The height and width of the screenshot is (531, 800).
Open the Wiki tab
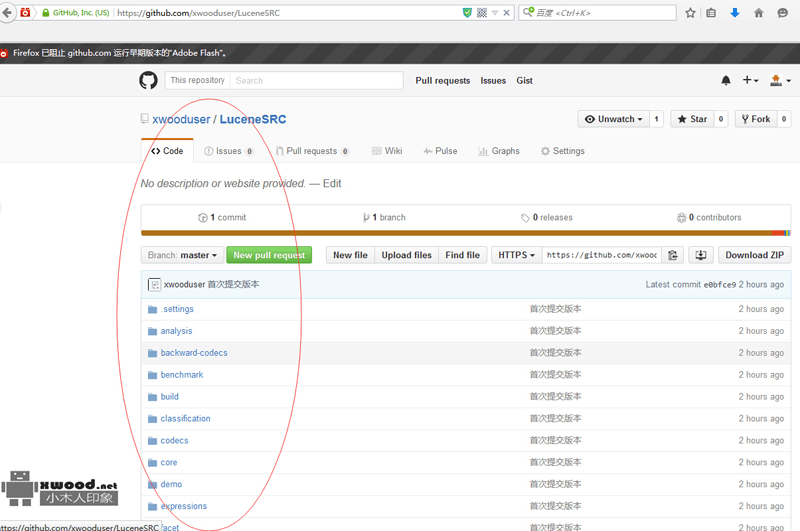(x=387, y=151)
